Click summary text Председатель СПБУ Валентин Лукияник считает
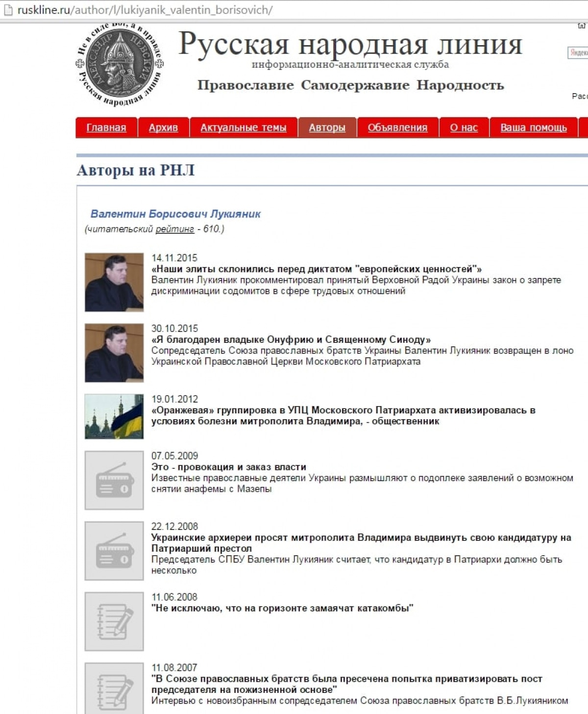Screen dimensions: 588x714 pyautogui.click(x=357, y=565)
